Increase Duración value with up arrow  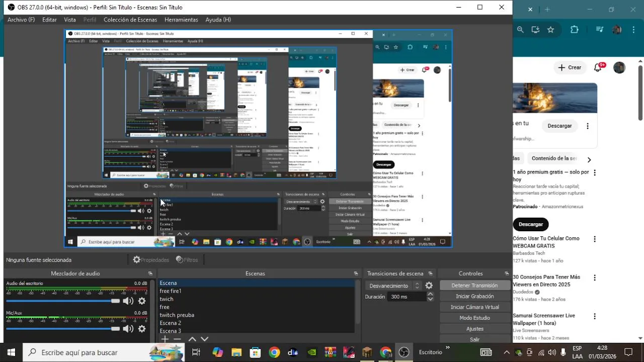pyautogui.click(x=430, y=294)
